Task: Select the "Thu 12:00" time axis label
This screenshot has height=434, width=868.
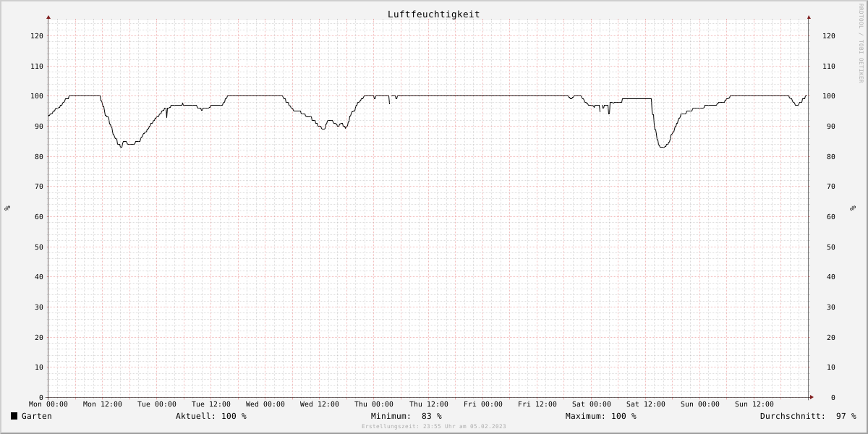Action: pyautogui.click(x=429, y=404)
